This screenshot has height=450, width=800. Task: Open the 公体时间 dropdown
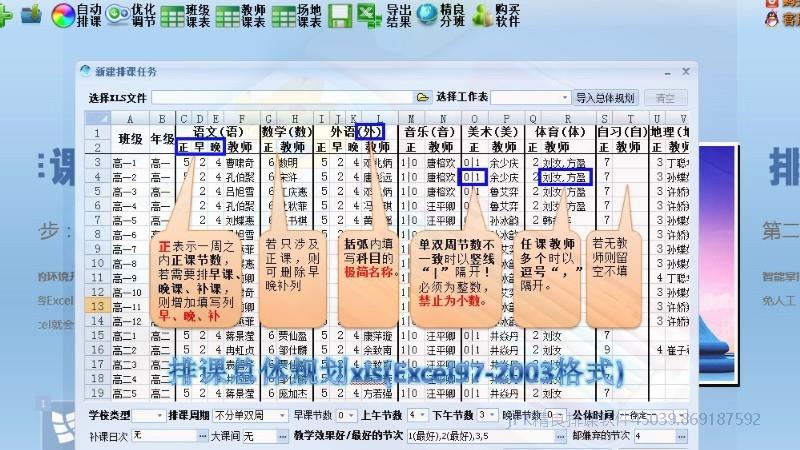pos(682,415)
